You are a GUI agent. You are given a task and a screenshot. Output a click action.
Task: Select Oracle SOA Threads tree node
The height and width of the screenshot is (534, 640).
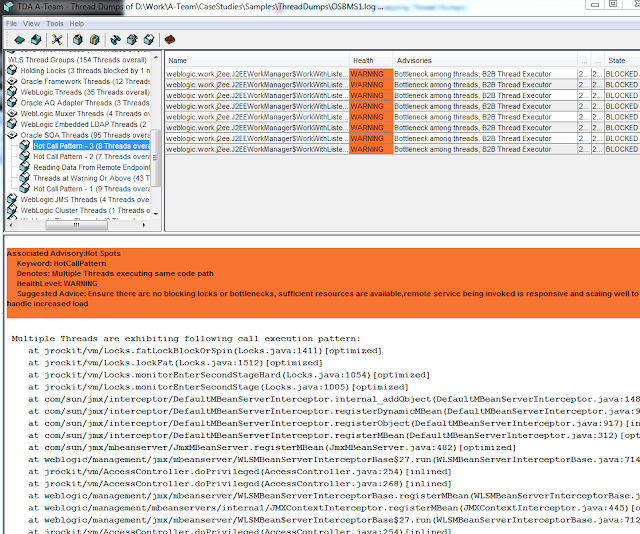(x=85, y=135)
